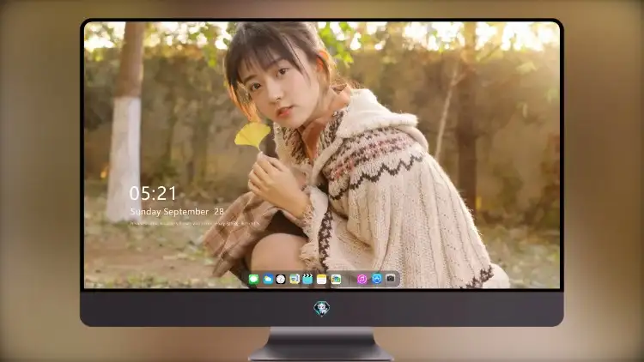Click the Sunday September 28 date text

(177, 212)
